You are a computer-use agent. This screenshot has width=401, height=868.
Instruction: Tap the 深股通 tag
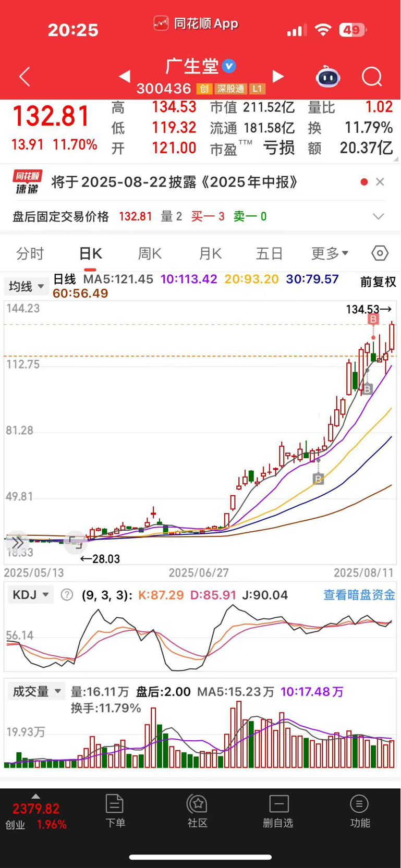tap(231, 89)
